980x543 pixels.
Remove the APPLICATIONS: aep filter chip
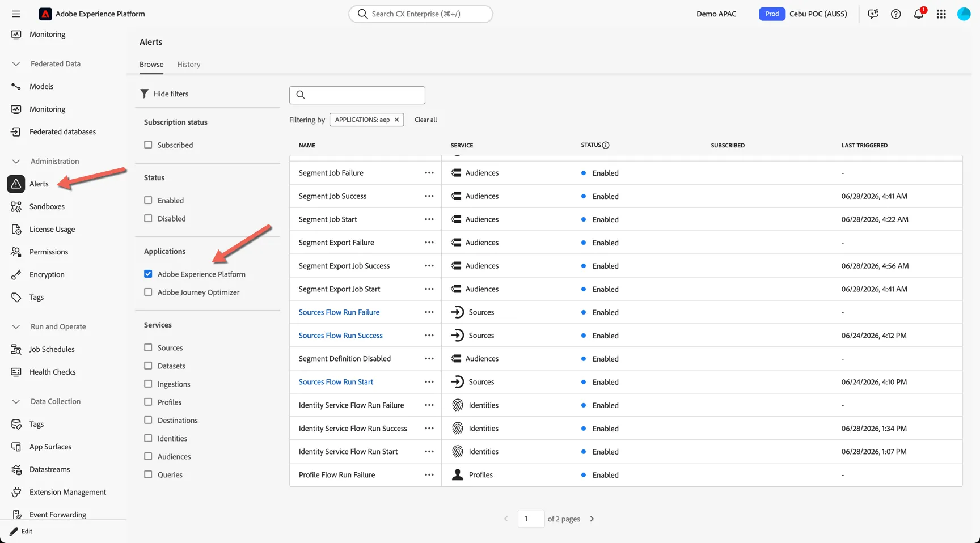tap(397, 120)
